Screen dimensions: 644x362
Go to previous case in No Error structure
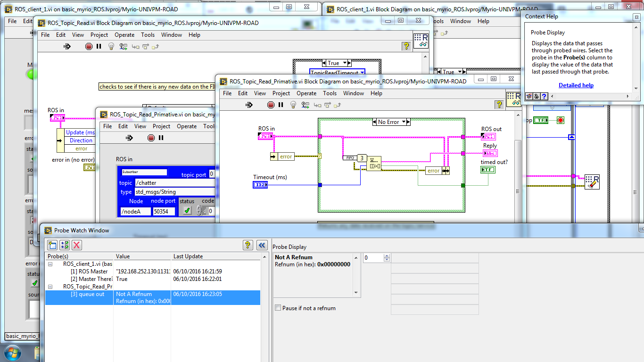375,122
